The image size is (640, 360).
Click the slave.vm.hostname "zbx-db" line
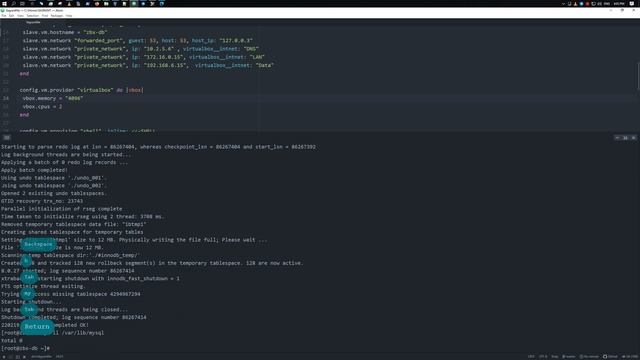65,32
